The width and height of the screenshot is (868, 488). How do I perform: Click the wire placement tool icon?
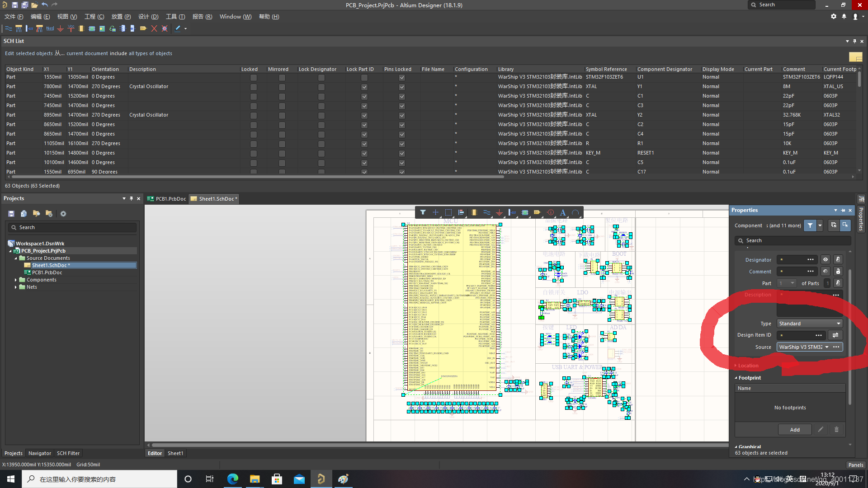(x=8, y=28)
